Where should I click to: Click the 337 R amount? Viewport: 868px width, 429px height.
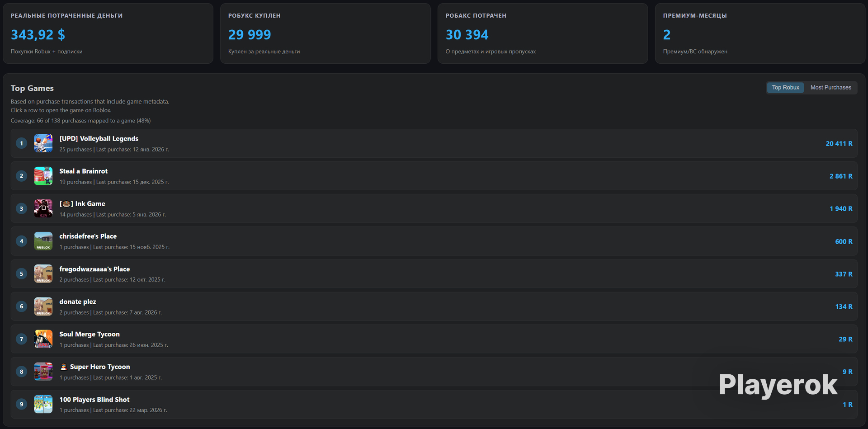(x=844, y=274)
